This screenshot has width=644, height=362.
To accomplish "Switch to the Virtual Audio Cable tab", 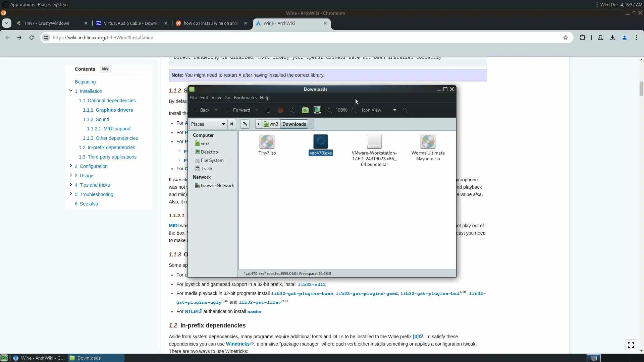I will 131,23.
